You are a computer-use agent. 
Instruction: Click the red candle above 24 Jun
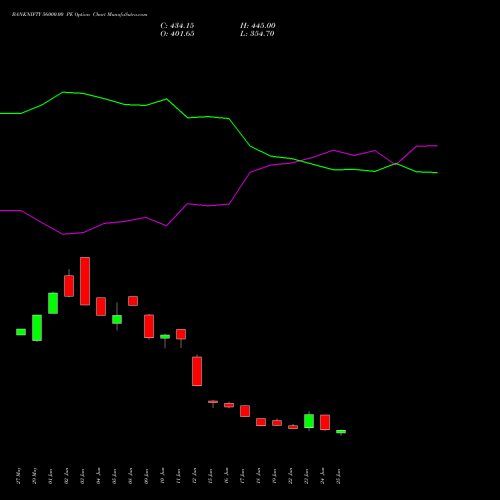tap(325, 422)
